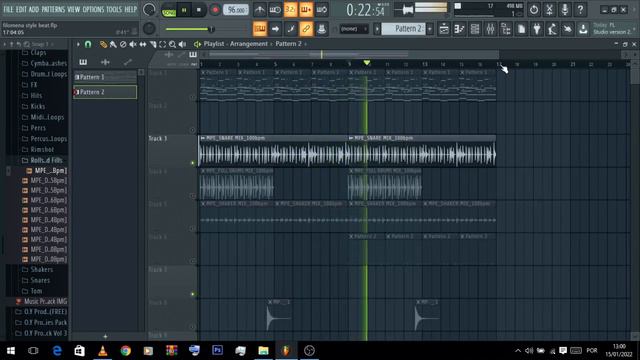The height and width of the screenshot is (360, 640).
Task: Select the Paint brush tool in playlist
Action: tap(113, 44)
